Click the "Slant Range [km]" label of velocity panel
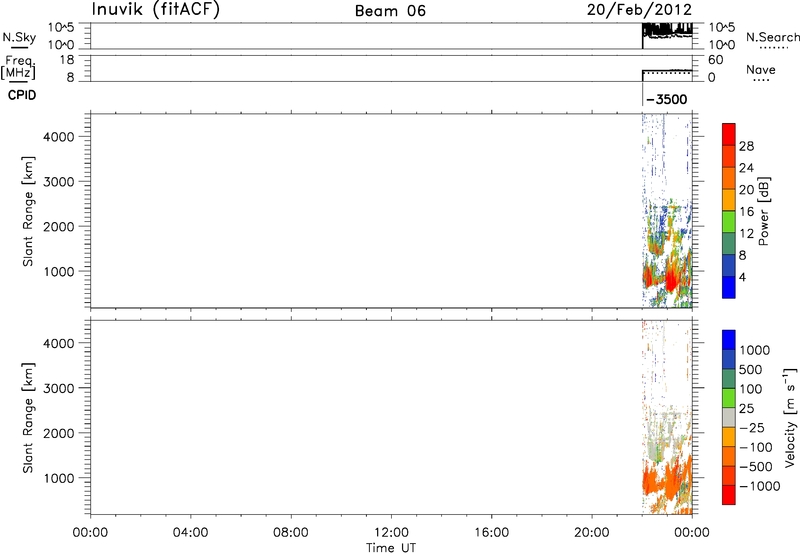Screen dimensions: 800x554 point(28,418)
